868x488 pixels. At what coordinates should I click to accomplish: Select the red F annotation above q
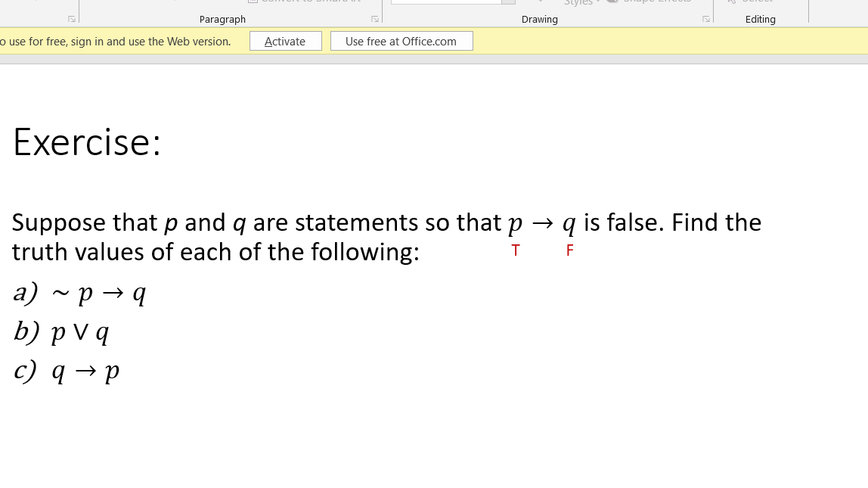pos(569,250)
